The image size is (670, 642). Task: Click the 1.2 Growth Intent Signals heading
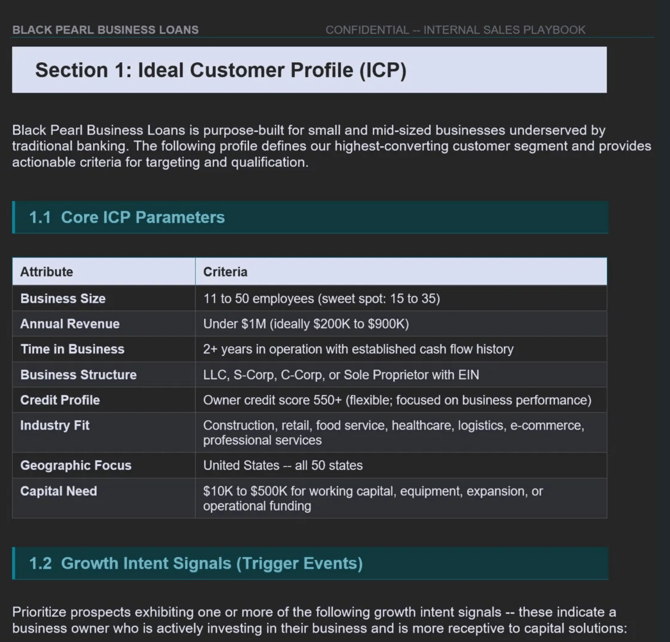point(196,563)
